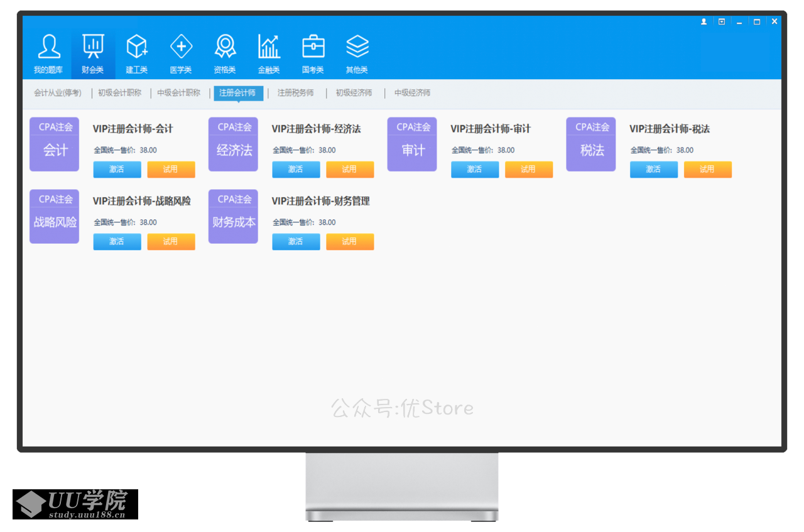The height and width of the screenshot is (532, 804).
Task: Switch to 初级经济师 tab
Action: pos(354,93)
